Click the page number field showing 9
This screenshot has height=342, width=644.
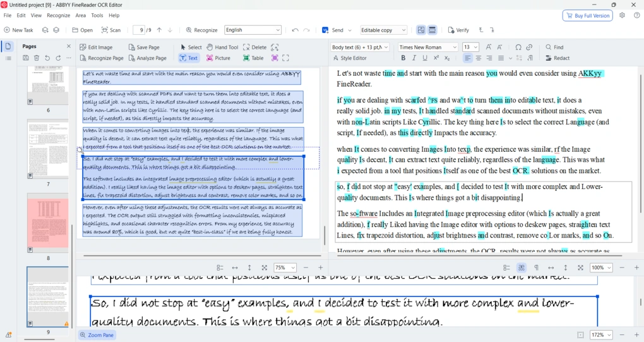[x=139, y=30]
